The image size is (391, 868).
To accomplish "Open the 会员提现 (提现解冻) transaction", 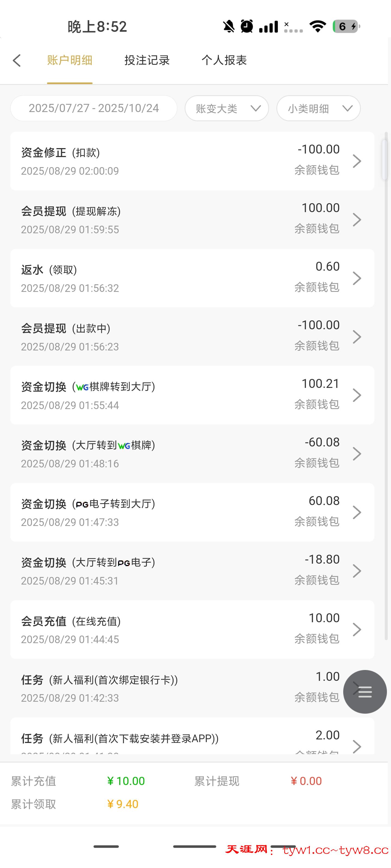I will (192, 220).
